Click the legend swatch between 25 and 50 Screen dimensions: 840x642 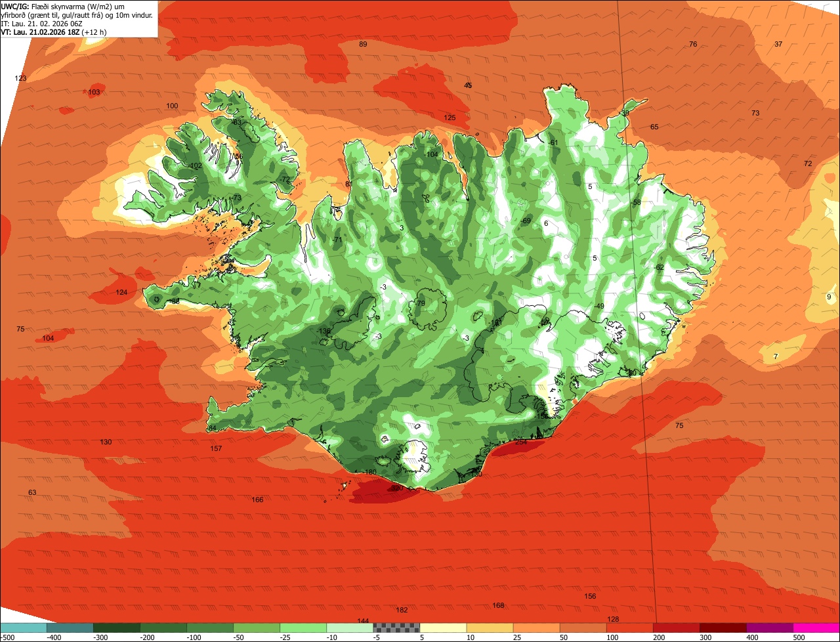pyautogui.click(x=536, y=628)
